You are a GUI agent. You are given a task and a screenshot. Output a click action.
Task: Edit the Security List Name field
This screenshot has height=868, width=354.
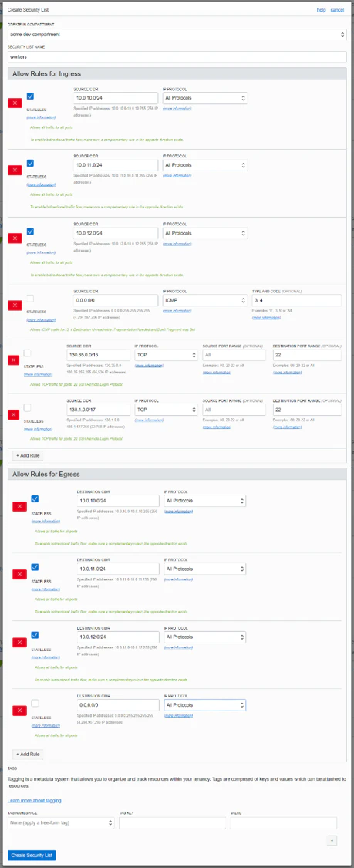click(177, 56)
